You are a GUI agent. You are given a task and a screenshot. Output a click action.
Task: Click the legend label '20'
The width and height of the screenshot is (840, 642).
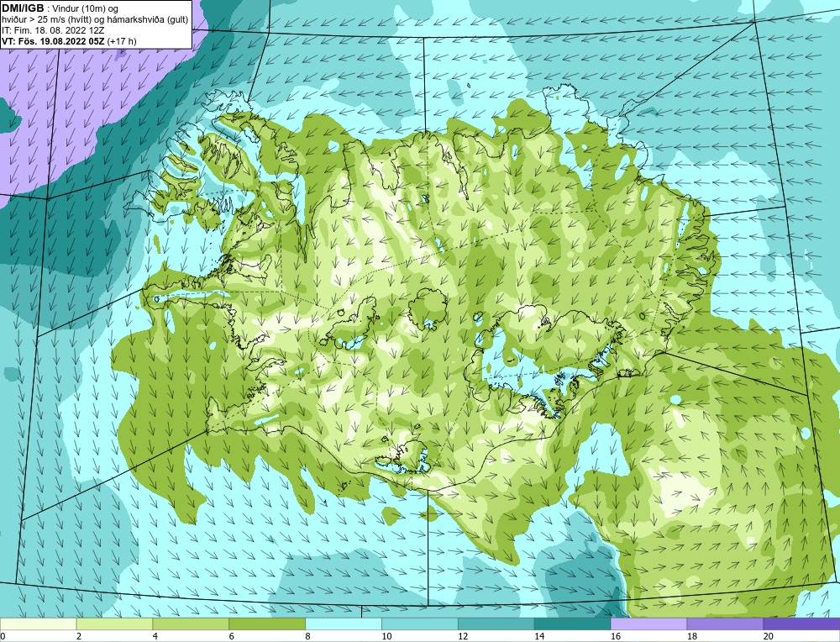click(768, 636)
